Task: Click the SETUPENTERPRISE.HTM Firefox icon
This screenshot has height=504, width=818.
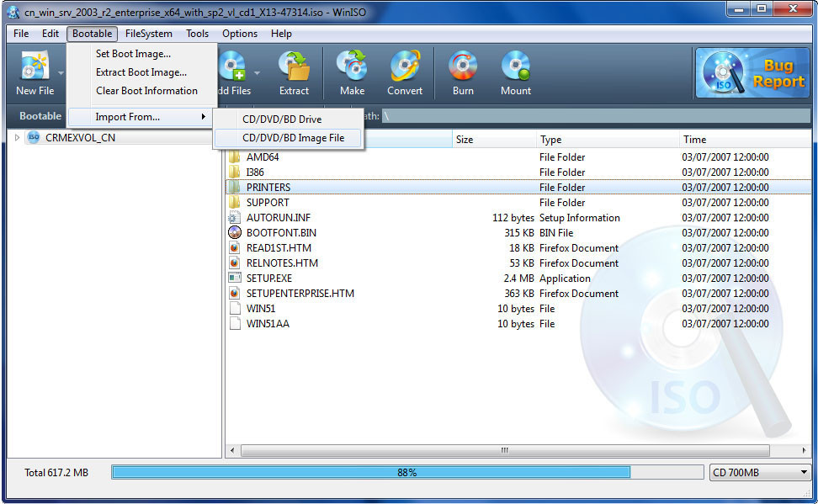Action: pyautogui.click(x=235, y=293)
